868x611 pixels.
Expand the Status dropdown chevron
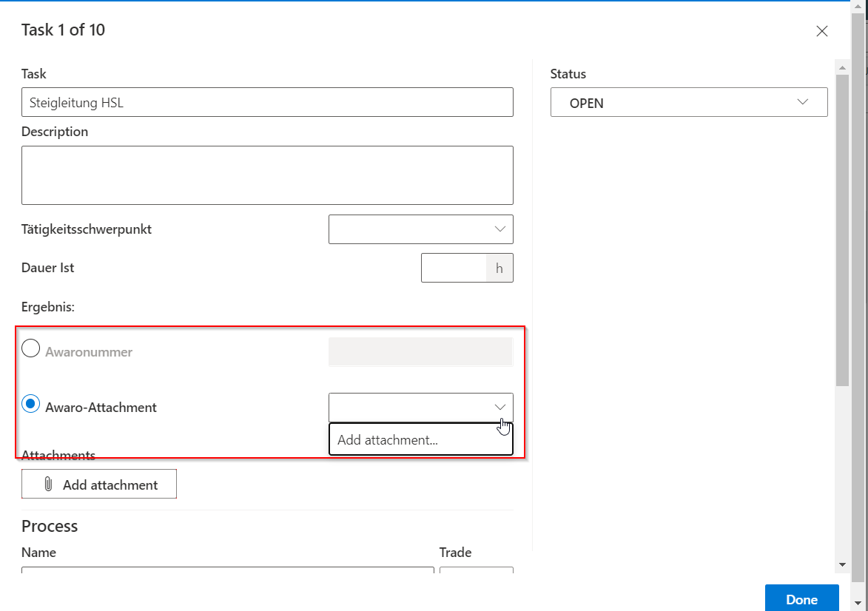point(803,103)
